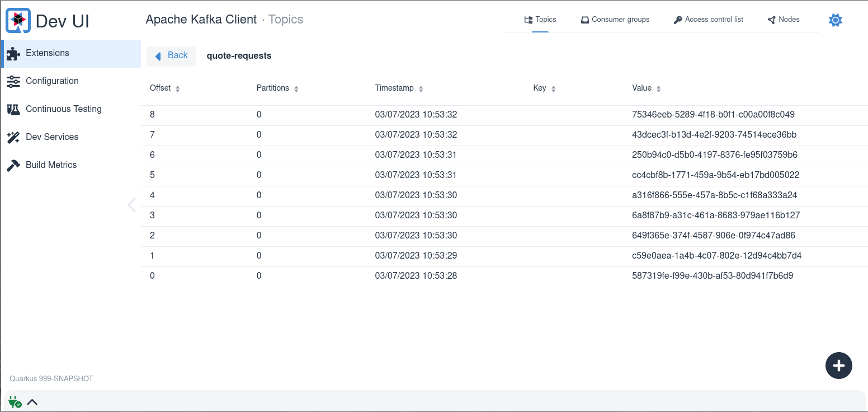
Task: Open Build Metrics in the sidebar
Action: point(71,165)
